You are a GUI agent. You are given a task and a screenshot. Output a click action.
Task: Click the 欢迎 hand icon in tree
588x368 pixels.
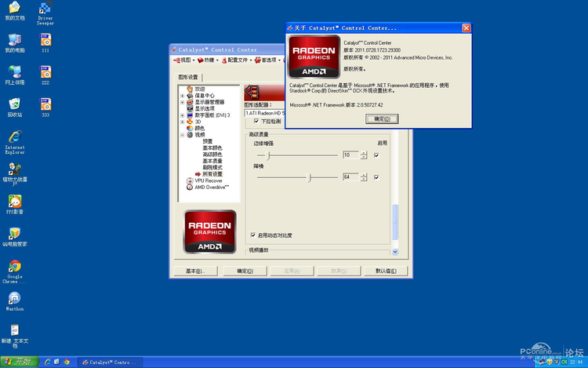(190, 89)
